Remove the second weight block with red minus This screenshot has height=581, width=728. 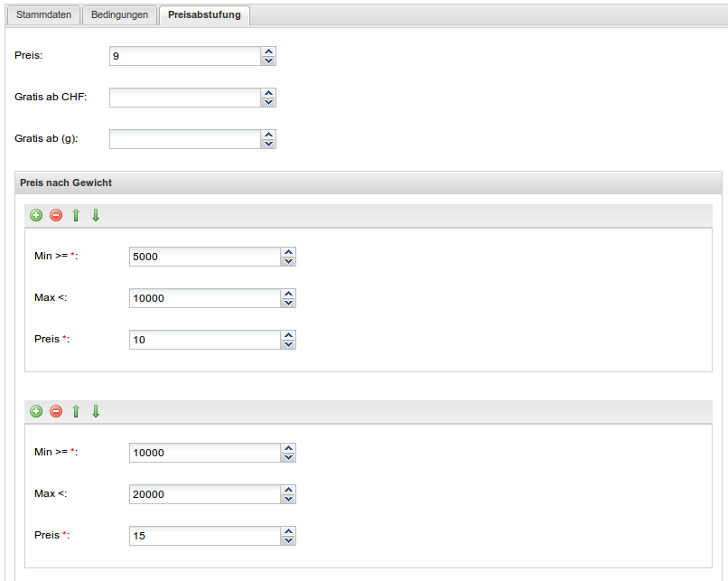coord(56,411)
